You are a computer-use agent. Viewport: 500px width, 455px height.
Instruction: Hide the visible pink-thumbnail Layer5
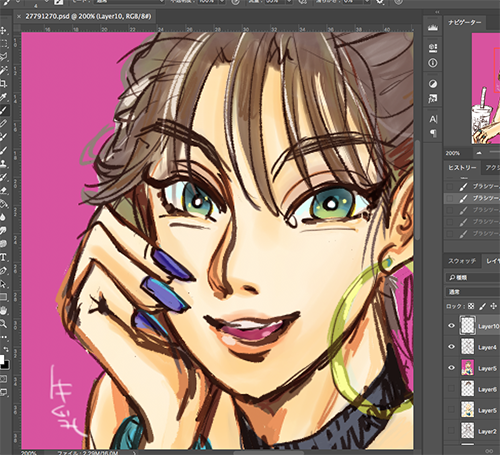point(452,368)
